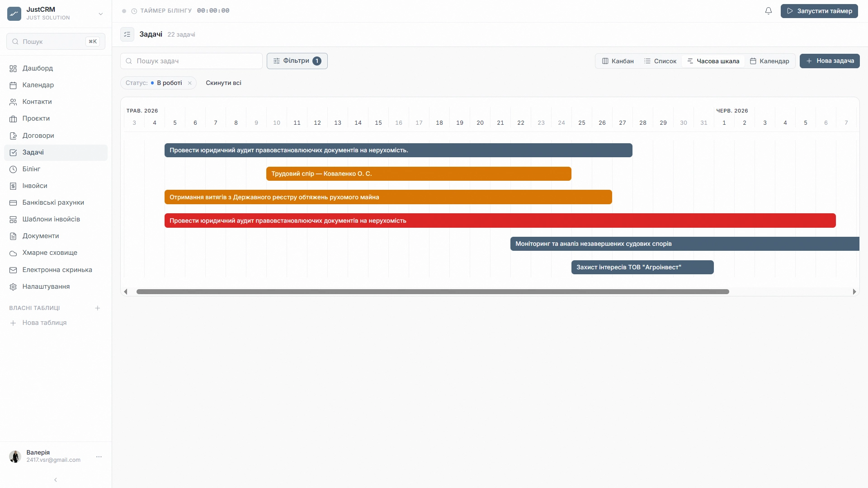This screenshot has height=488, width=868.
Task: Open the Фільтри filter panel
Action: pos(297,61)
